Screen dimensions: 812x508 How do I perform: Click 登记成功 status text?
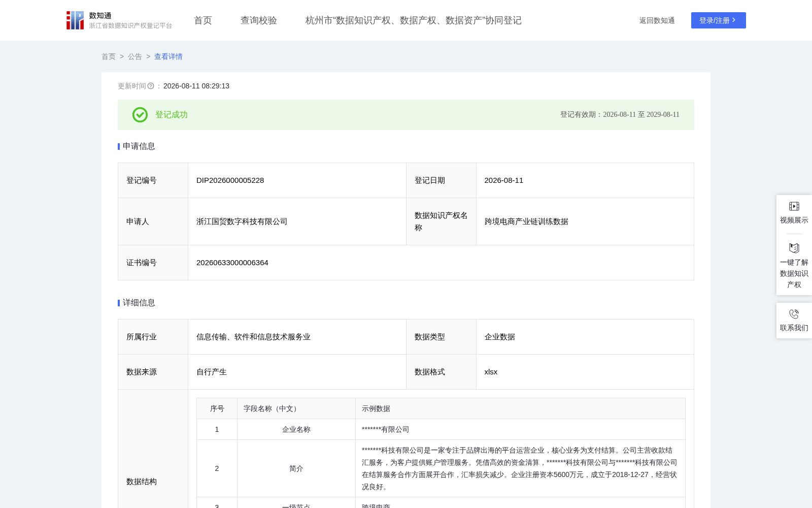coord(172,115)
